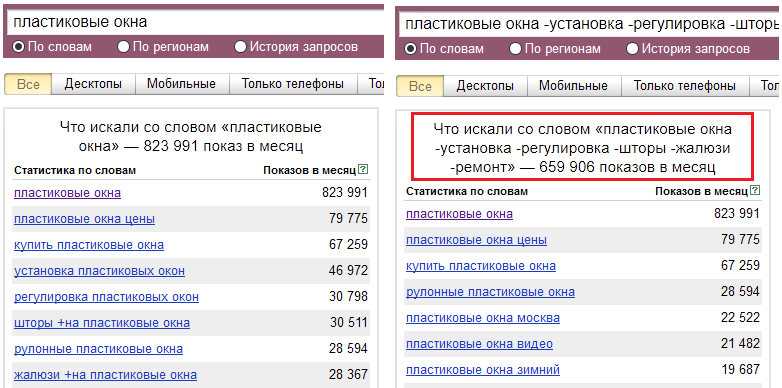Click value '30 798' in left table
Screen dimensions: 782x388
[348, 297]
